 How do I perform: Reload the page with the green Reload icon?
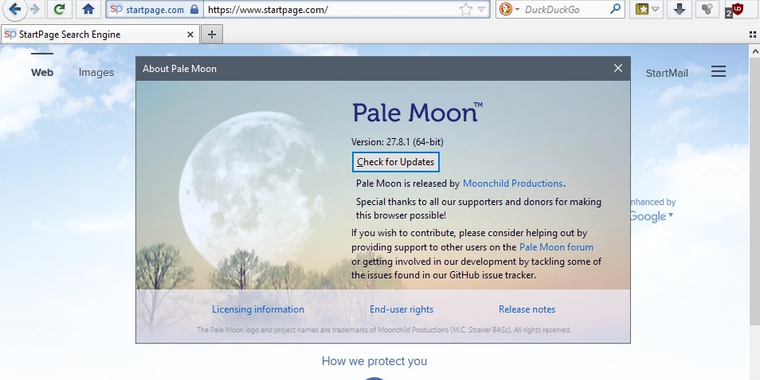tap(60, 9)
